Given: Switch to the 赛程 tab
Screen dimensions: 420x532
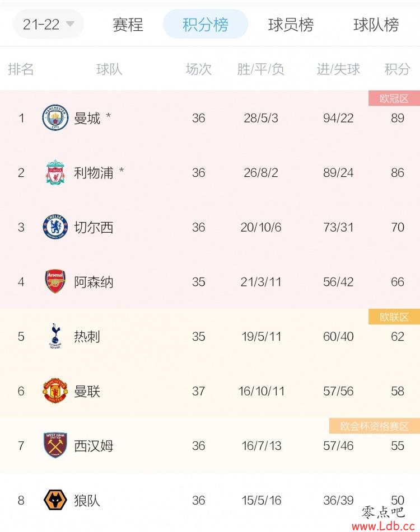Looking at the screenshot, I should (x=128, y=25).
